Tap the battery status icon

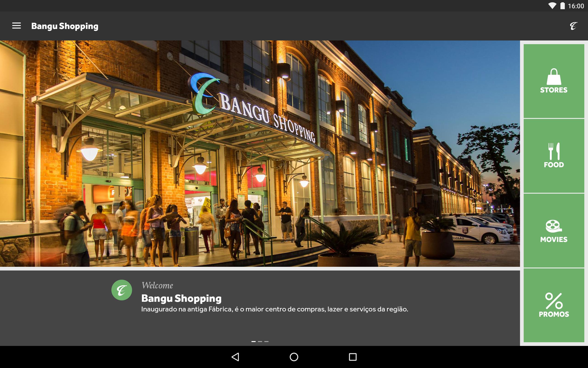(563, 6)
